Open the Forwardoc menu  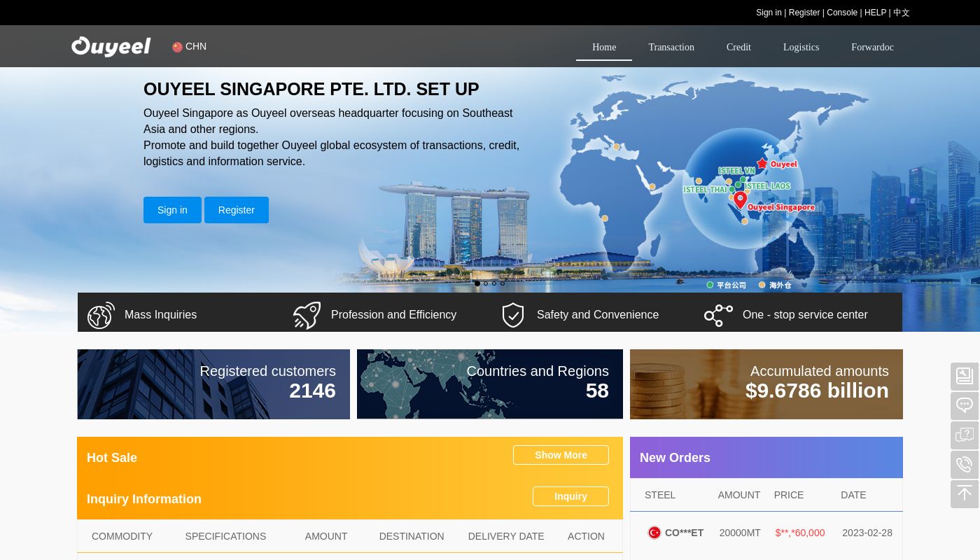tap(872, 47)
